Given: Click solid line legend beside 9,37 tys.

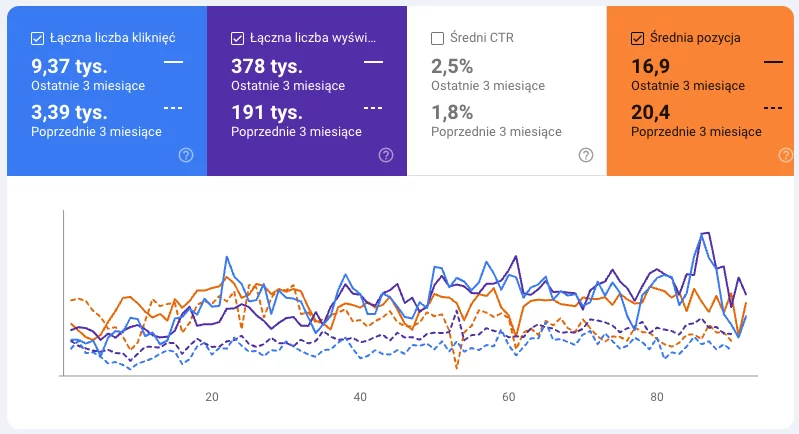Looking at the screenshot, I should tap(173, 62).
